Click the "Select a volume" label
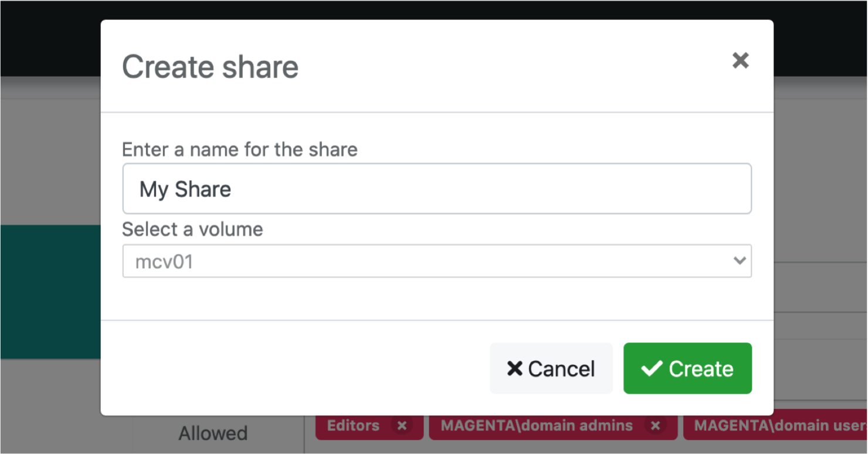 click(x=192, y=229)
